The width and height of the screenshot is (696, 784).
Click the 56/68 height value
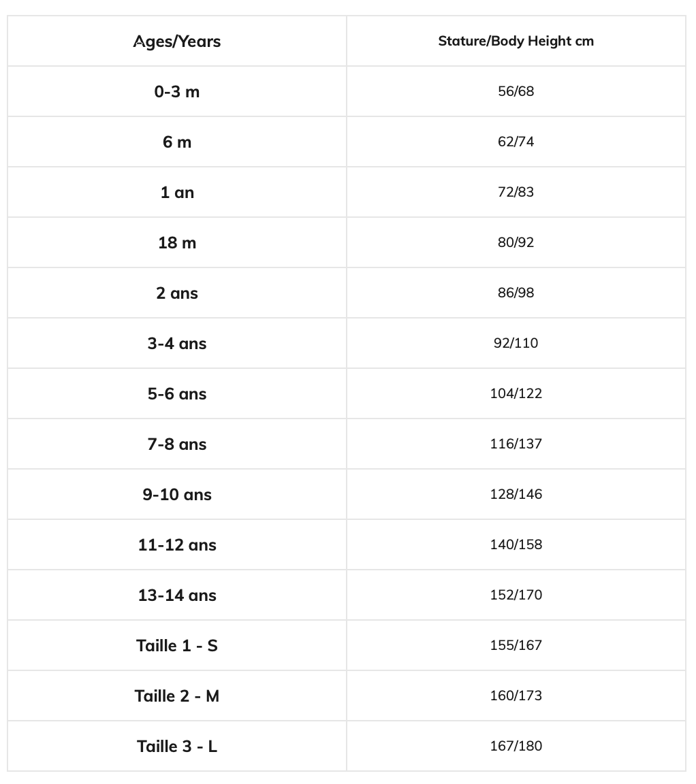pyautogui.click(x=516, y=92)
